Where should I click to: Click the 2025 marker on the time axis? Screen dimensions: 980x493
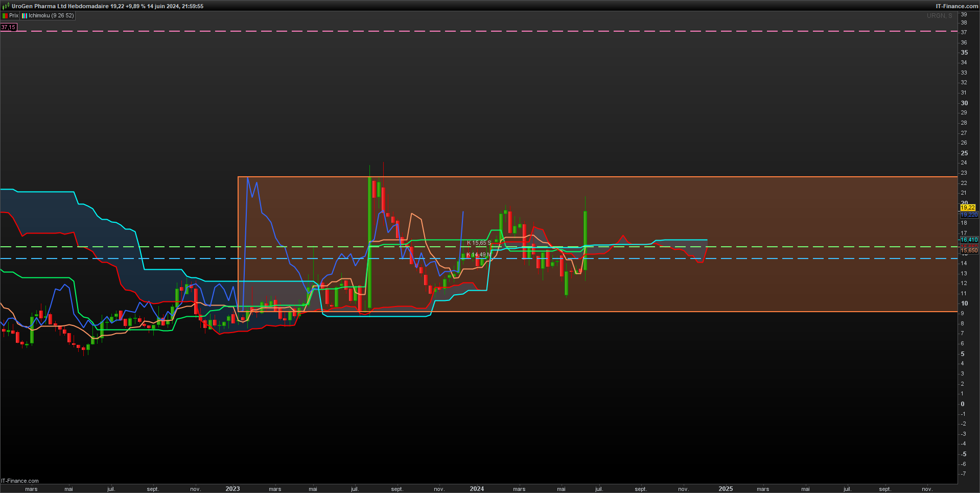(726, 489)
